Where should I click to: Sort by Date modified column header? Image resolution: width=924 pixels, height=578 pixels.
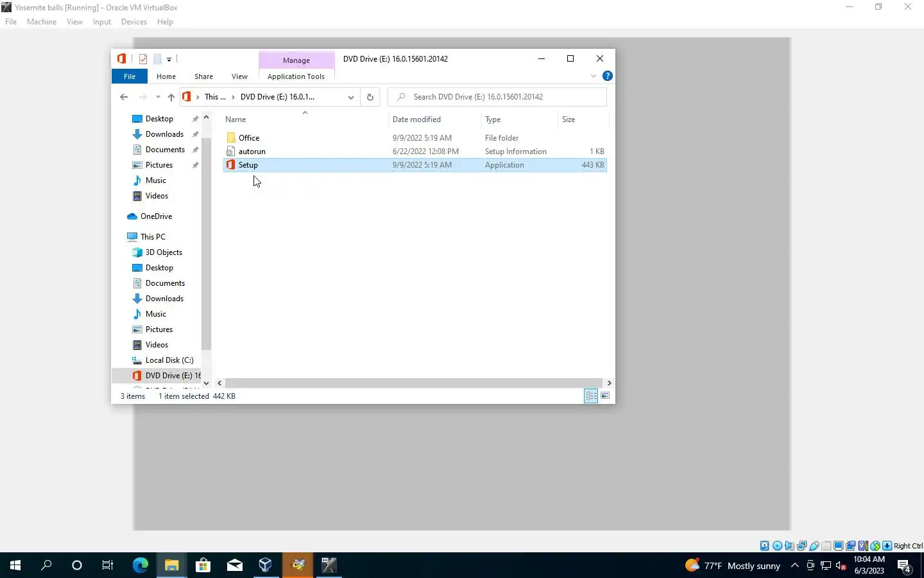pos(434,119)
